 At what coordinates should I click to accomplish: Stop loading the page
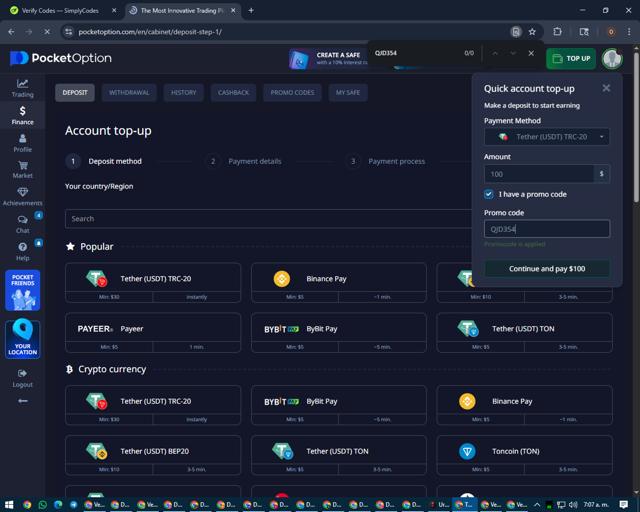(x=47, y=32)
